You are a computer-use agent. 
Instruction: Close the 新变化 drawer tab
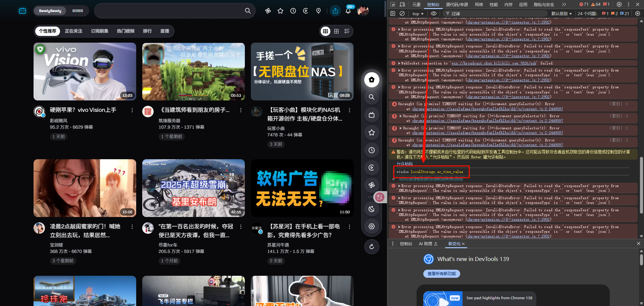tap(463, 244)
